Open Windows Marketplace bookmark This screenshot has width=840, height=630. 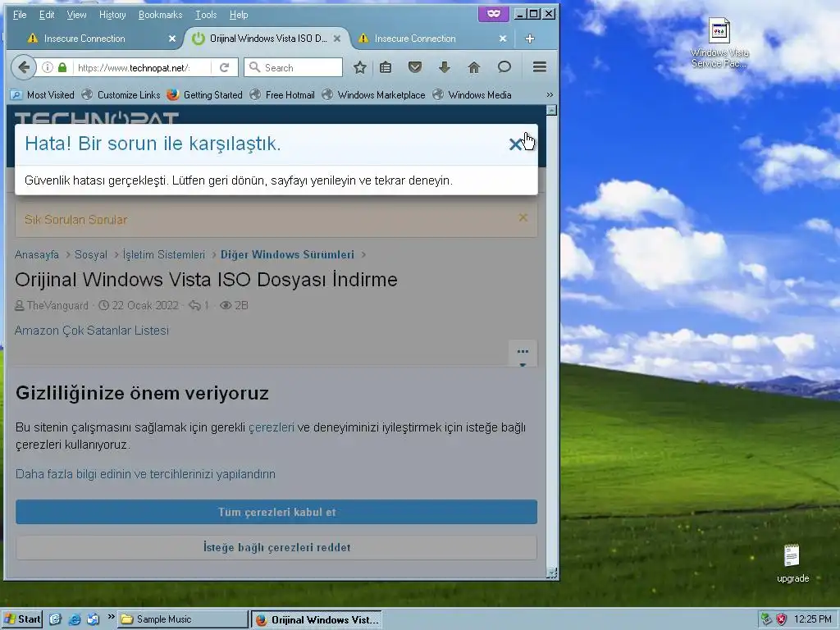click(373, 95)
